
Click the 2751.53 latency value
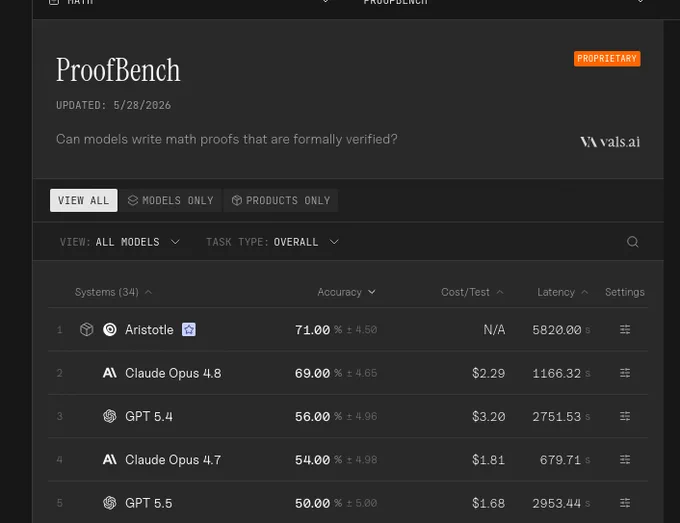point(557,417)
